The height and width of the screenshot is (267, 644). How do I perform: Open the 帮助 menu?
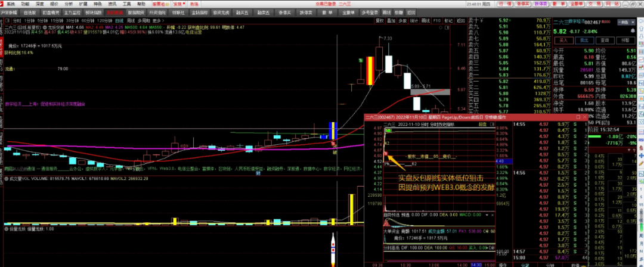coord(141,4)
